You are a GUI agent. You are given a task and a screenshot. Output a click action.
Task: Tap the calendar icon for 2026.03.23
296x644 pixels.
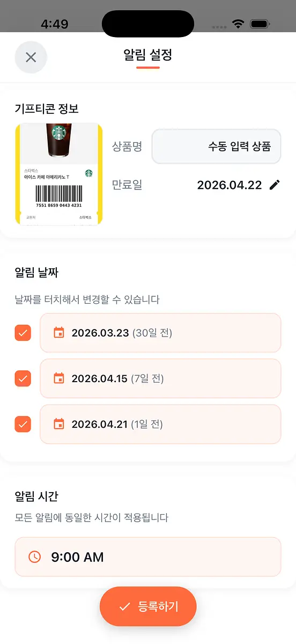coord(59,333)
